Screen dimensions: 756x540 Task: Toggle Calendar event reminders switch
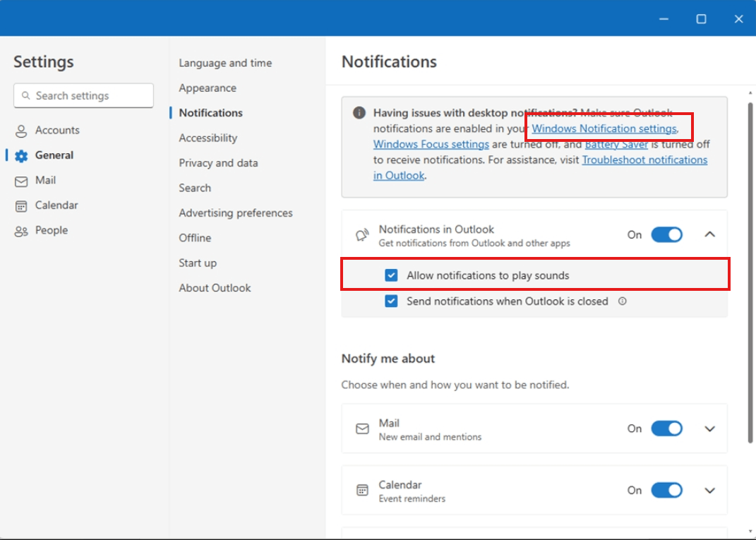[x=667, y=491]
